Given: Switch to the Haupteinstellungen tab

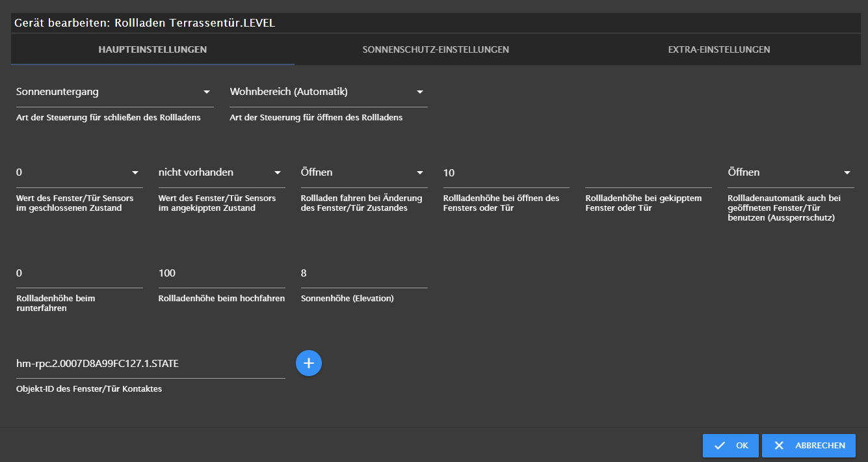Looking at the screenshot, I should tap(153, 49).
